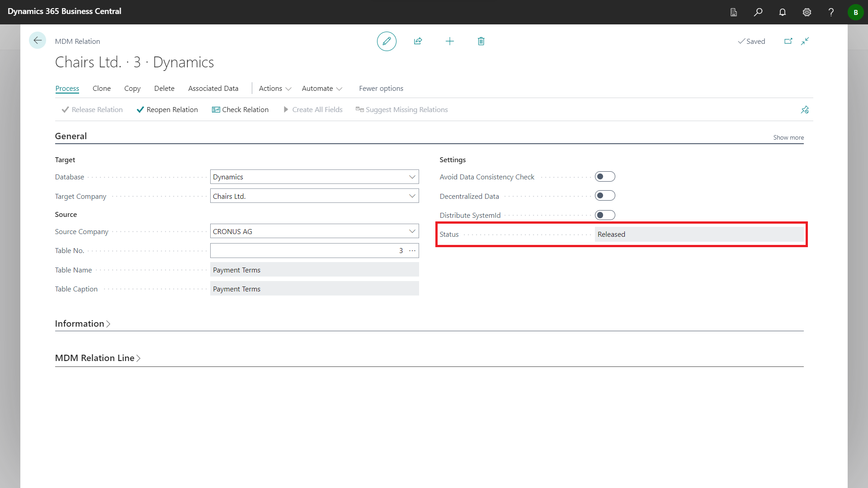Screen dimensions: 868x488
Task: Open the company information building icon
Action: [734, 12]
